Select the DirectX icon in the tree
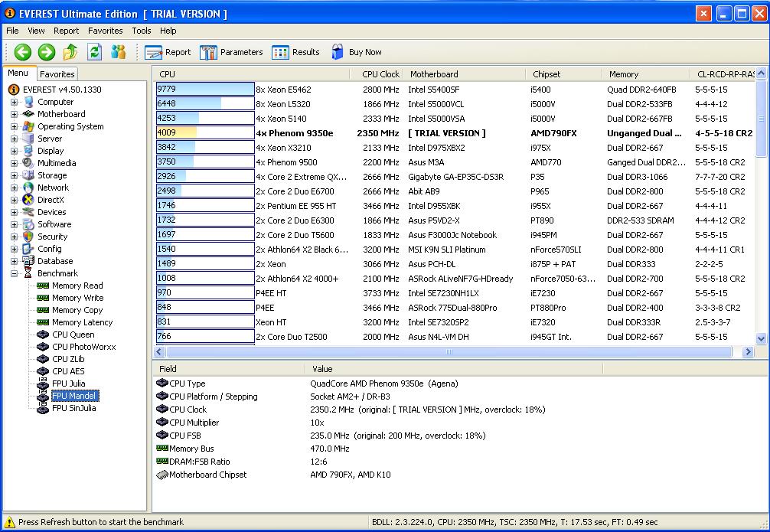 coord(28,200)
